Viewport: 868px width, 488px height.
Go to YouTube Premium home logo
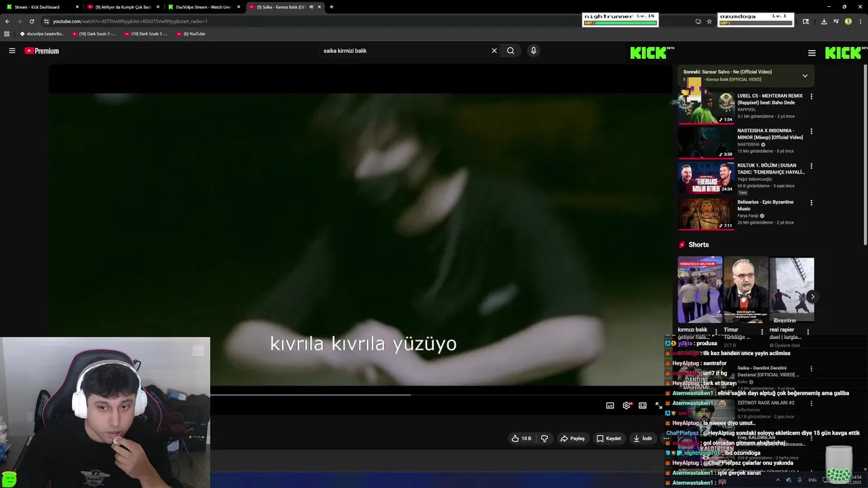[x=42, y=51]
